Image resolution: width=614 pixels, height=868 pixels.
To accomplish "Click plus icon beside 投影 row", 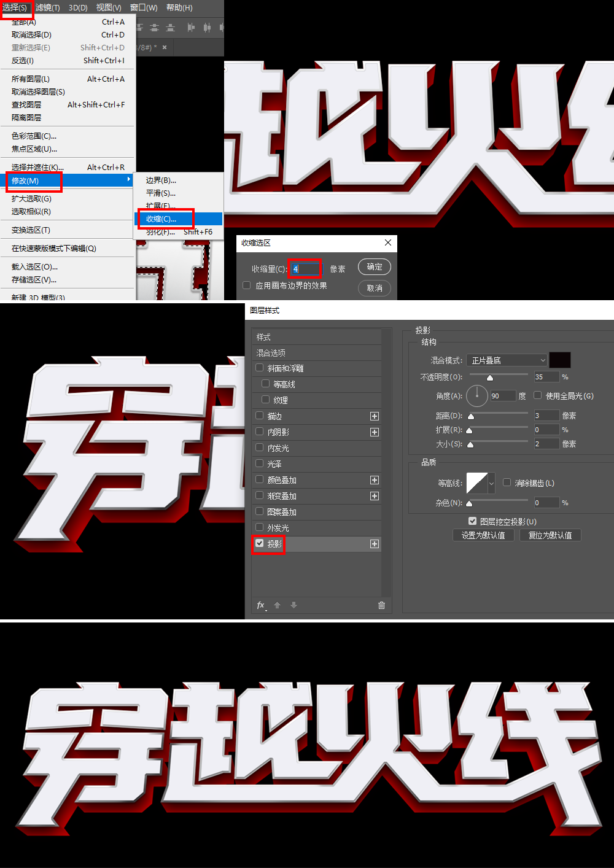I will click(x=375, y=544).
